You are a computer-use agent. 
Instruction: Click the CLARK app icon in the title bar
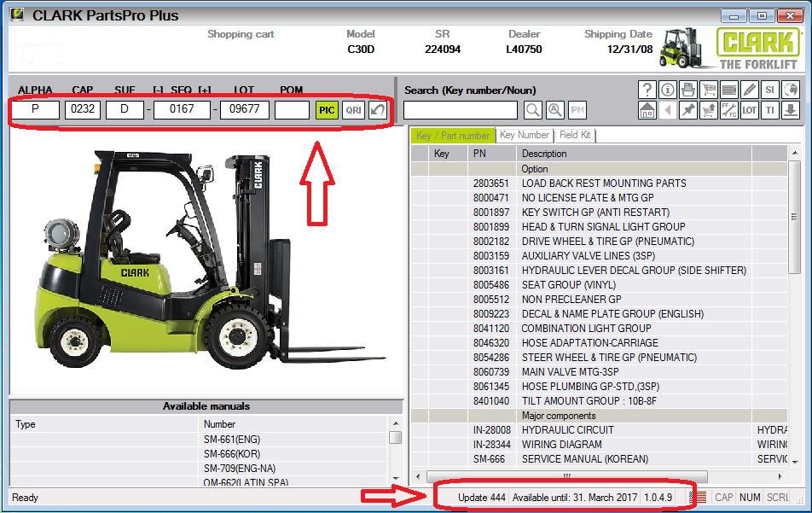(17, 15)
